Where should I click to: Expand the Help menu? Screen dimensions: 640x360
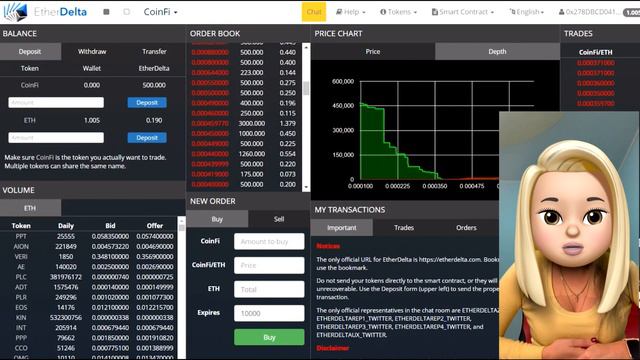pyautogui.click(x=351, y=12)
